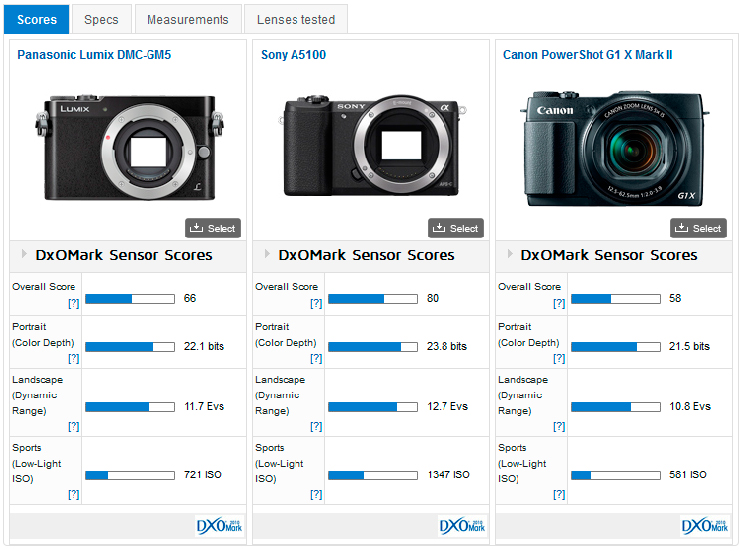The width and height of the screenshot is (740, 551).
Task: Open the Sony A5100 title link
Action: [x=293, y=55]
